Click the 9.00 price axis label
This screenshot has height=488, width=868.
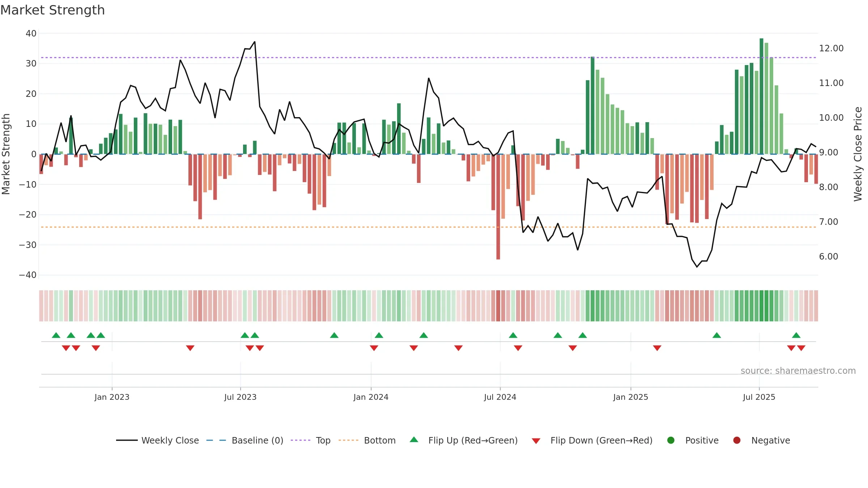pos(829,152)
